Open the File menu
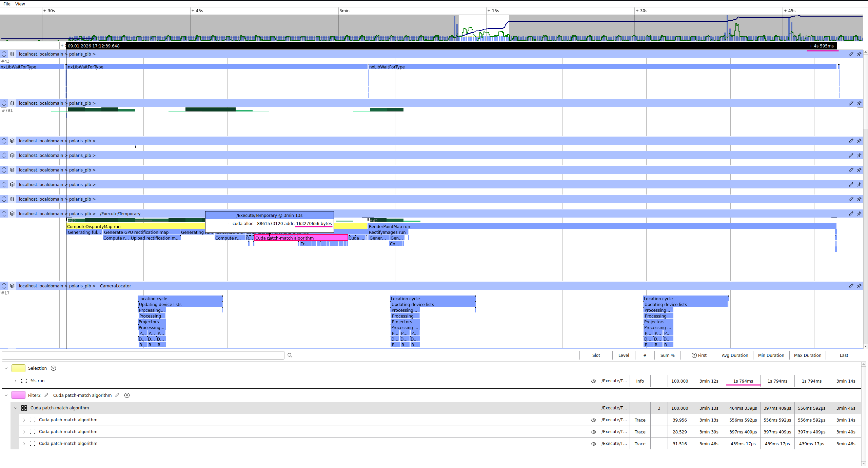The image size is (868, 468). point(7,4)
